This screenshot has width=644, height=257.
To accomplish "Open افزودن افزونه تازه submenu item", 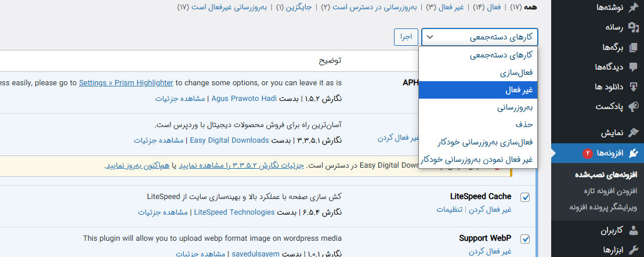I will 610,191.
